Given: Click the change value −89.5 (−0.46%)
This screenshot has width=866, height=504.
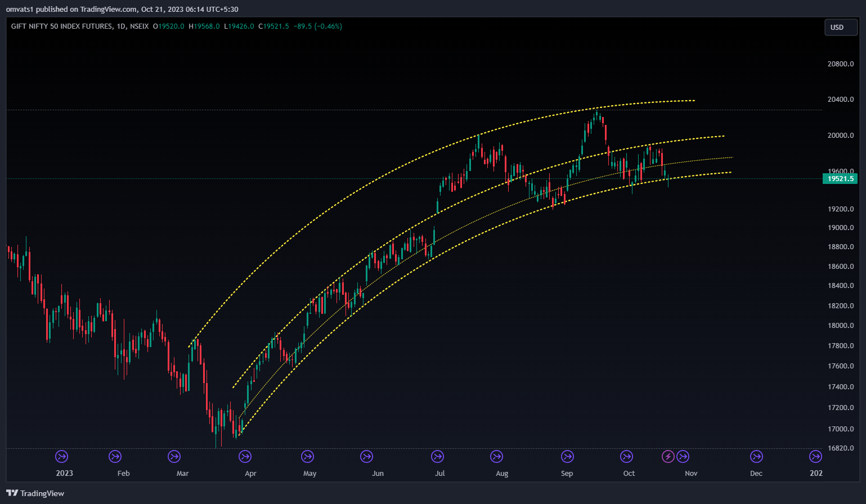Looking at the screenshot, I should 317,26.
